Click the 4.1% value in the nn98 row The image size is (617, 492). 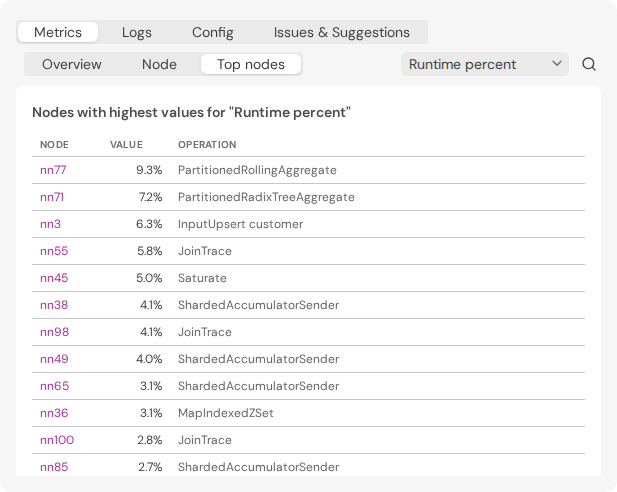(x=151, y=332)
